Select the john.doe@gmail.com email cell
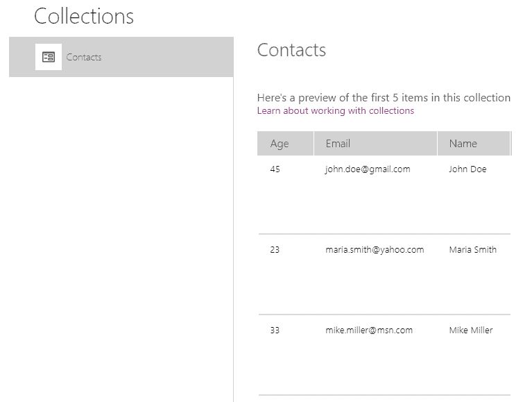Viewport: 532px width, 402px height. (368, 169)
